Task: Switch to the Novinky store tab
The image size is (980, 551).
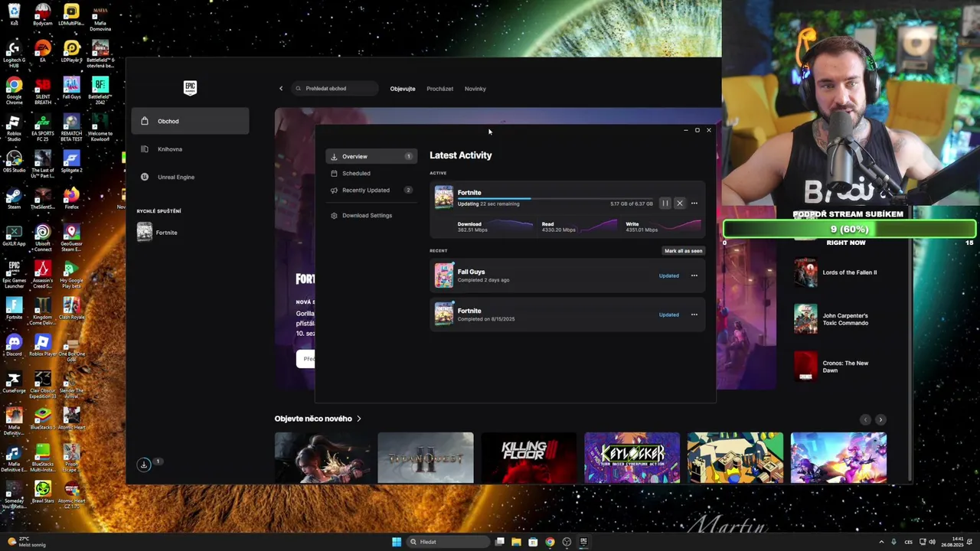Action: point(475,89)
